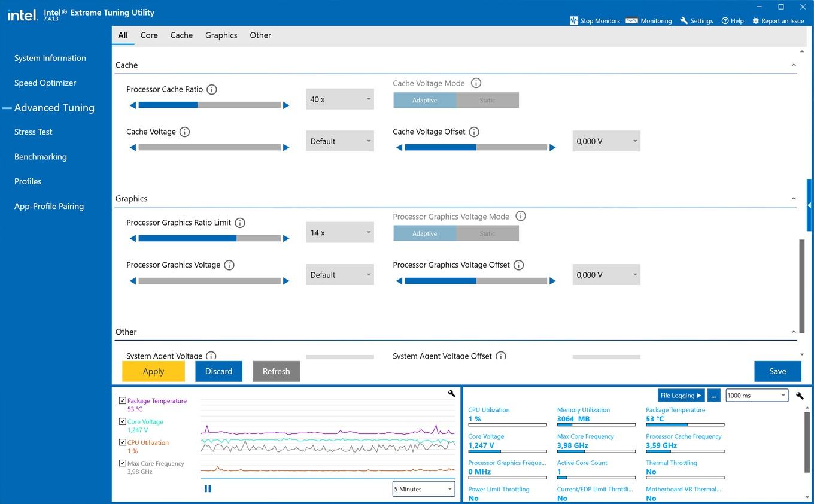Viewport: 814px width, 504px height.
Task: Open System Information page
Action: (50, 58)
